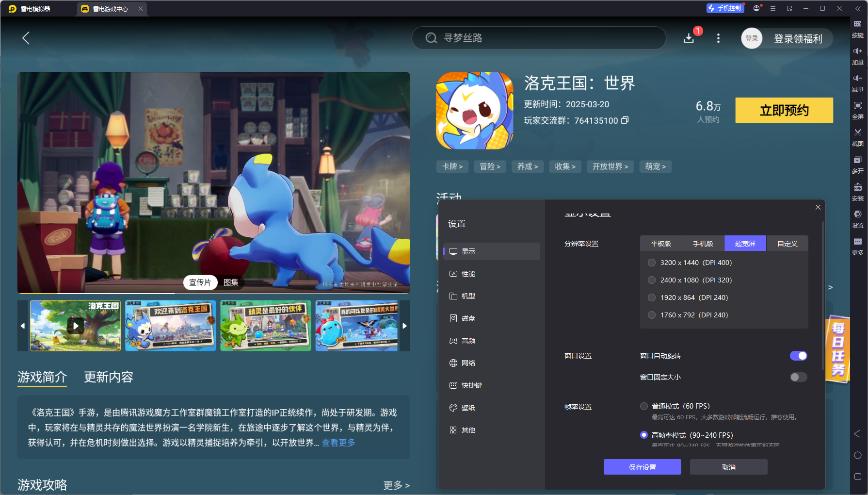Viewport: 868px width, 495px height.
Task: Open multi-instance manager 多开 icon
Action: 857,165
